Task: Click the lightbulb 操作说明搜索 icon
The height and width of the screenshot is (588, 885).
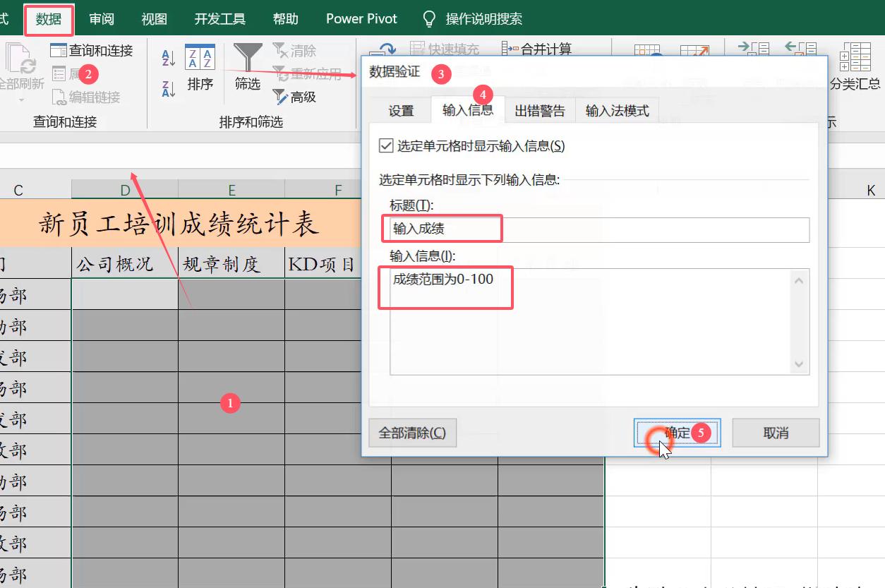Action: tap(428, 19)
